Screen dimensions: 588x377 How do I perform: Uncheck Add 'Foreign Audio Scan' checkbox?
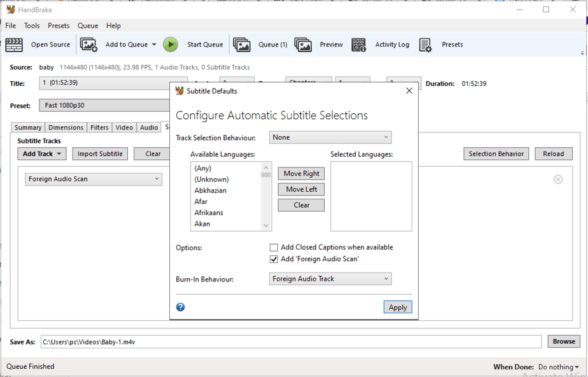(x=274, y=259)
